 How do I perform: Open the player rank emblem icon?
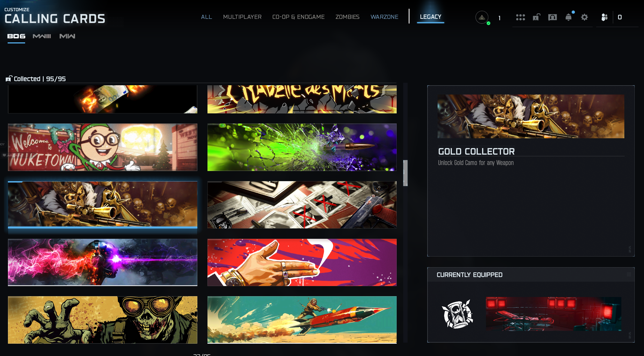pyautogui.click(x=482, y=17)
